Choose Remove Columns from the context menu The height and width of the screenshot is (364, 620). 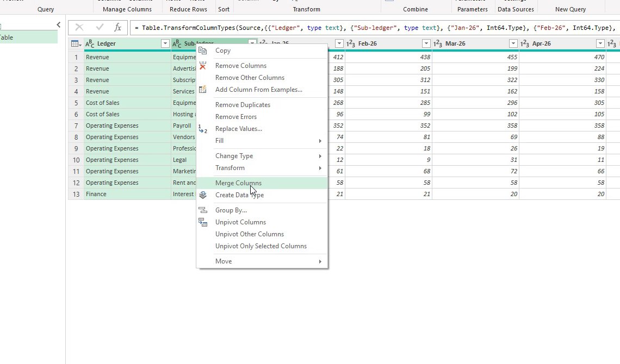point(262,66)
